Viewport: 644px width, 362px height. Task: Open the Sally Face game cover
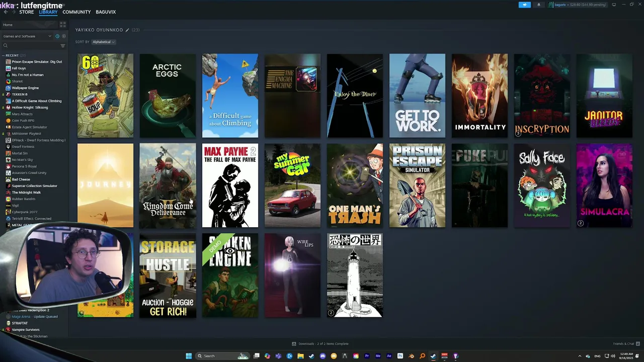point(542,186)
